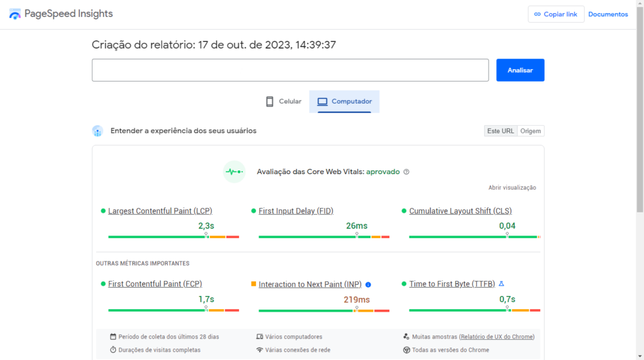Click the laptop icon beside Computador

click(x=323, y=101)
